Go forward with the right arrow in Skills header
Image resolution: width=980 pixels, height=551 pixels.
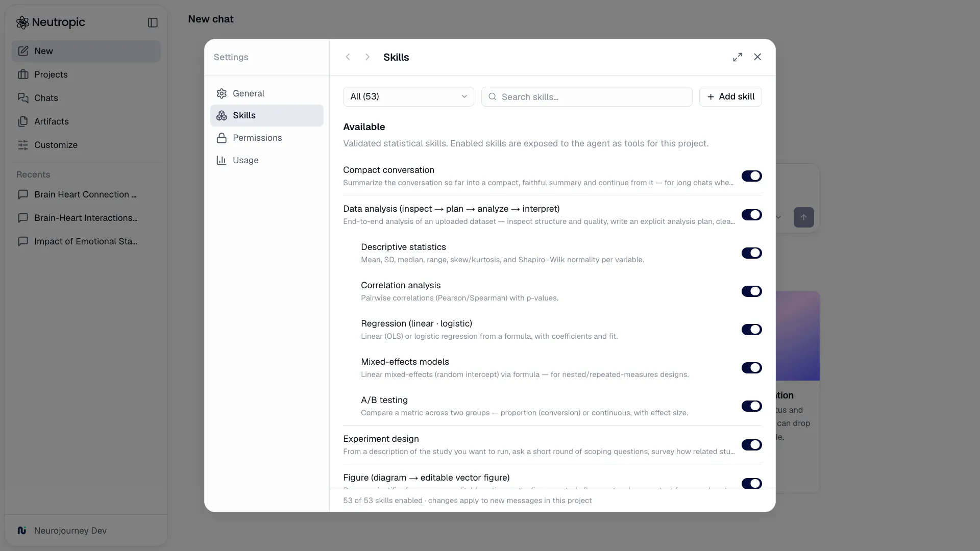[x=367, y=57]
